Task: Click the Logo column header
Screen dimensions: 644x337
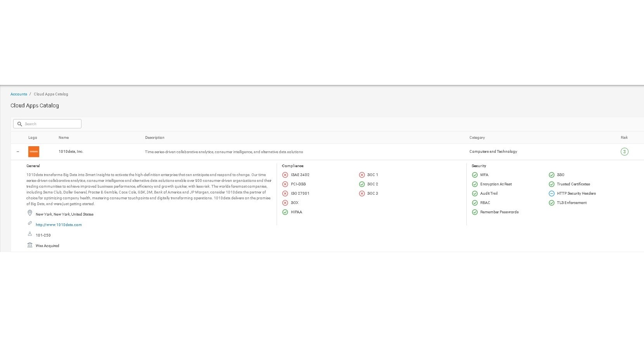Action: click(x=33, y=138)
